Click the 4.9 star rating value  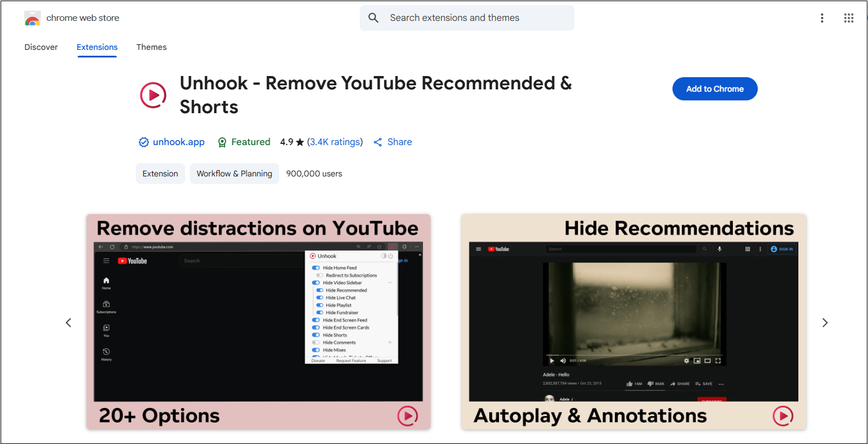[x=292, y=142]
